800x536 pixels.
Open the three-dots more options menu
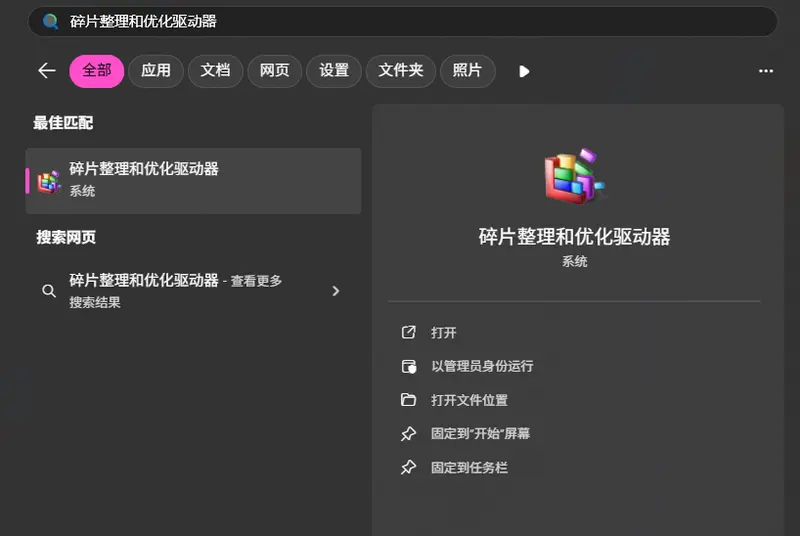click(x=766, y=71)
